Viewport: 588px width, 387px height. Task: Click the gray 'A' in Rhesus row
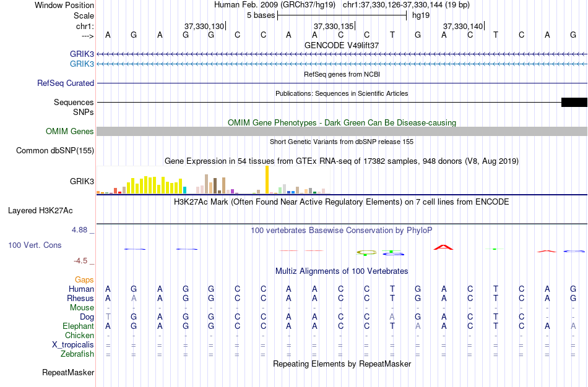(134, 298)
